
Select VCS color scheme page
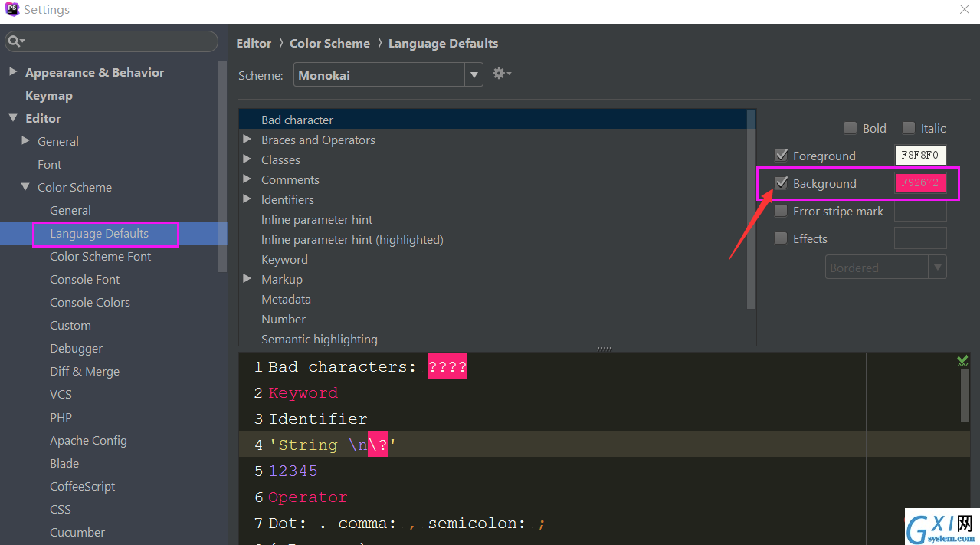[61, 394]
